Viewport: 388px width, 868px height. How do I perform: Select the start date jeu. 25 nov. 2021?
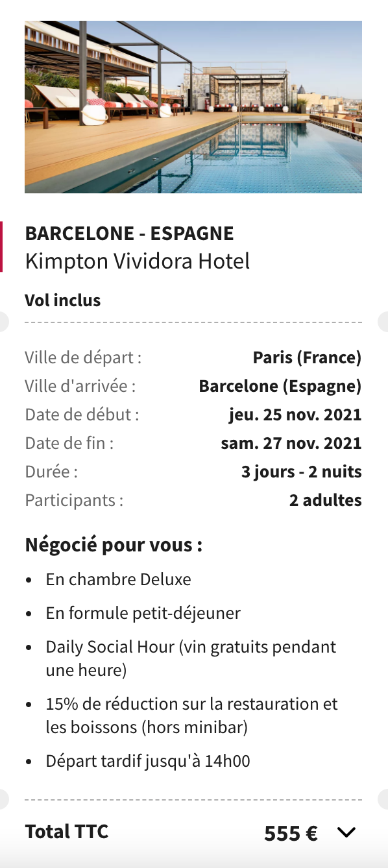tap(295, 415)
